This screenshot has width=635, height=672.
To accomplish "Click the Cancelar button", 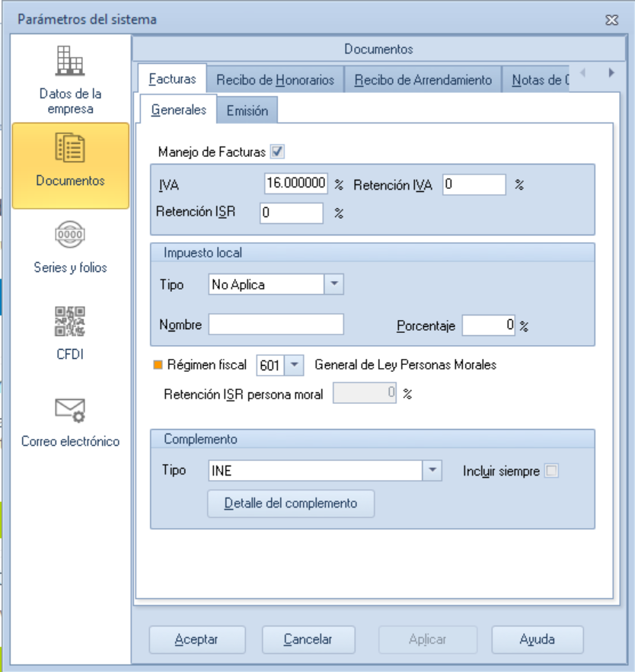I will [308, 639].
